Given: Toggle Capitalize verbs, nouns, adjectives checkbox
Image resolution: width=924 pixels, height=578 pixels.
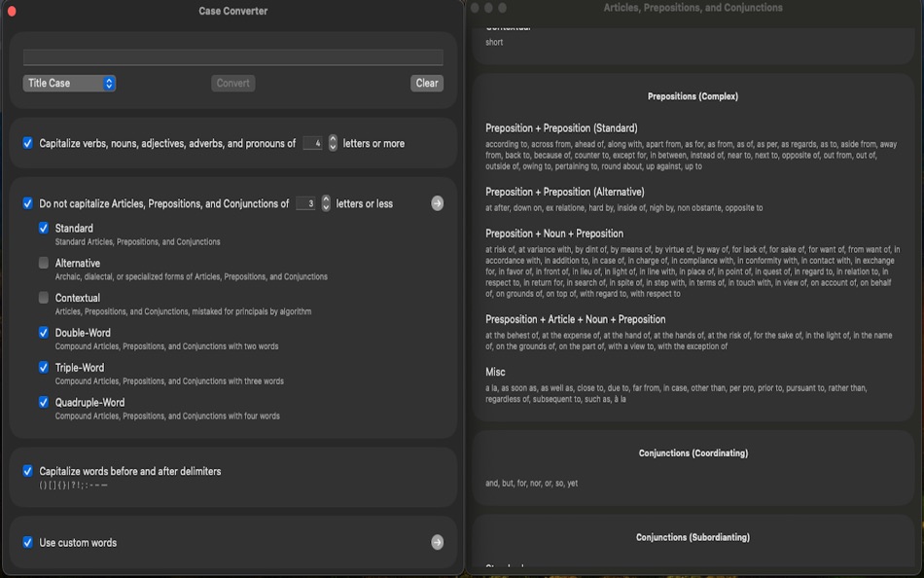Looking at the screenshot, I should [27, 143].
